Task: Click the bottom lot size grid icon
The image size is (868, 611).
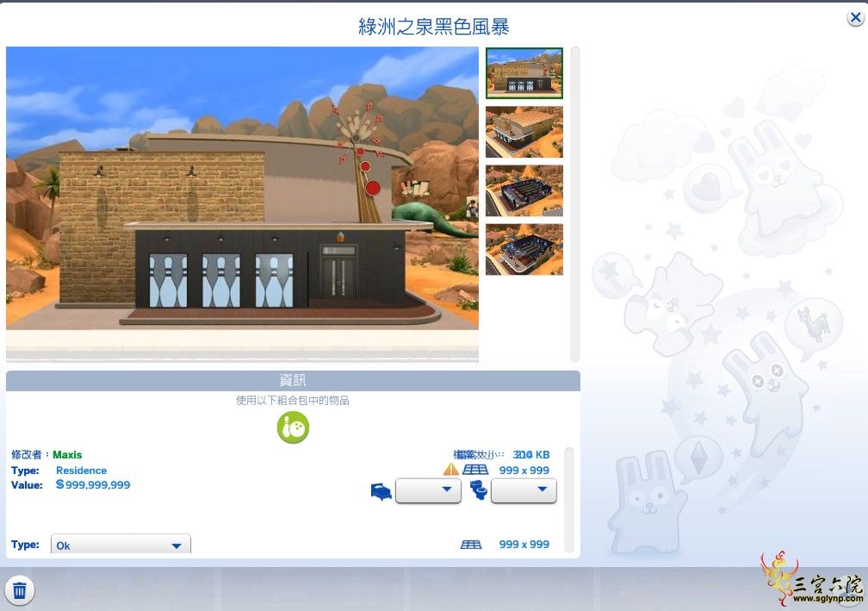Action: 471,545
